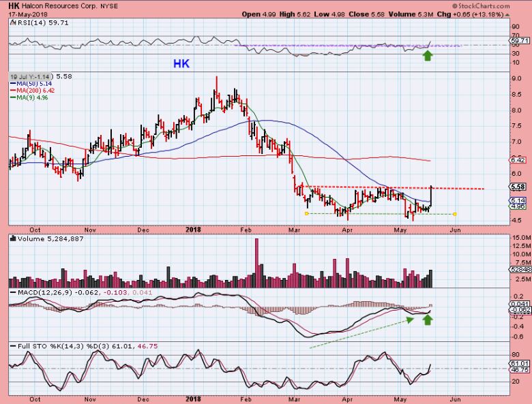532x404 pixels.
Task: Click the MA(50) 5.14 legend entry
Action: click(x=31, y=83)
